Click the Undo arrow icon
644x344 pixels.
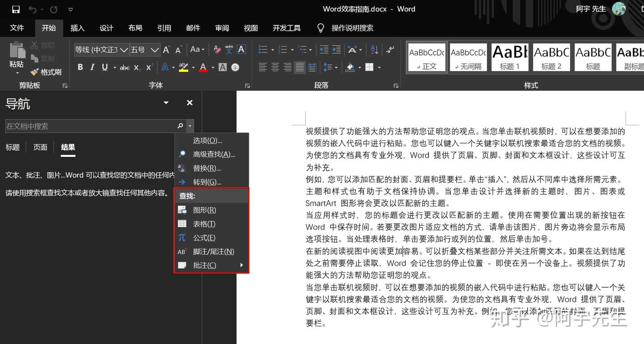(x=33, y=9)
